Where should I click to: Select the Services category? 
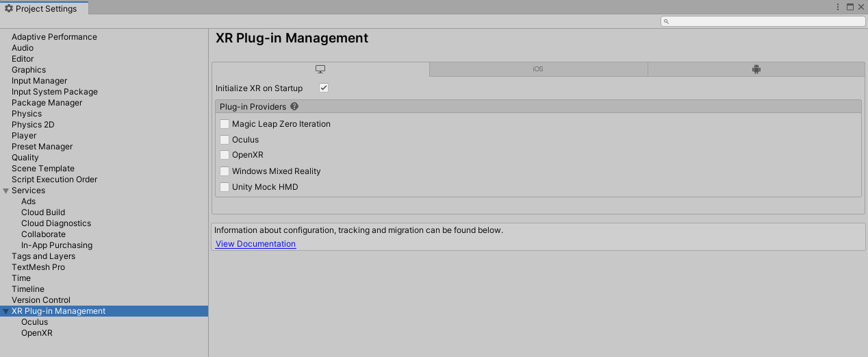pyautogui.click(x=28, y=190)
